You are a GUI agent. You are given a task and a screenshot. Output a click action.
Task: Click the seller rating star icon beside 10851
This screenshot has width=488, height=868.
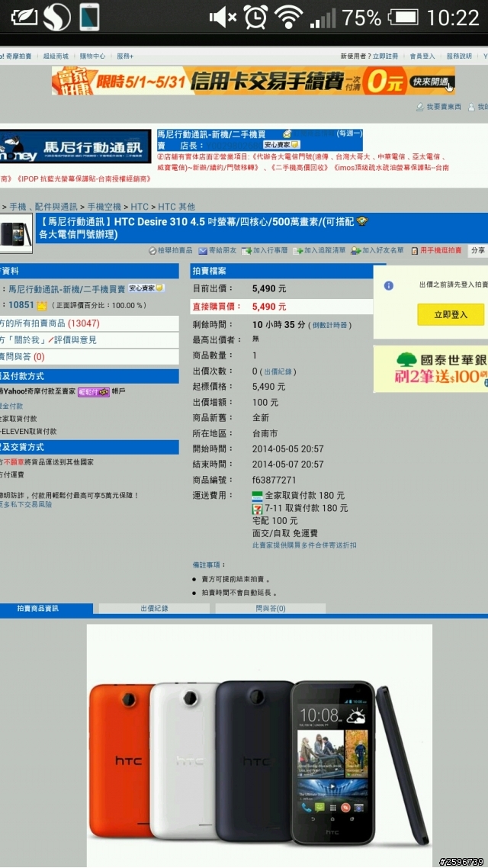(x=41, y=306)
